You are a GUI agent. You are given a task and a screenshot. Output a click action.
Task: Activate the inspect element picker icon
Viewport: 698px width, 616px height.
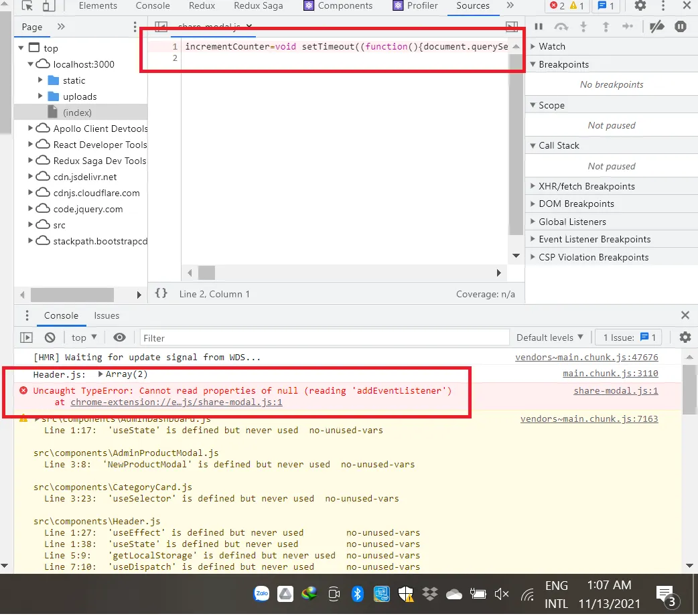coord(27,5)
